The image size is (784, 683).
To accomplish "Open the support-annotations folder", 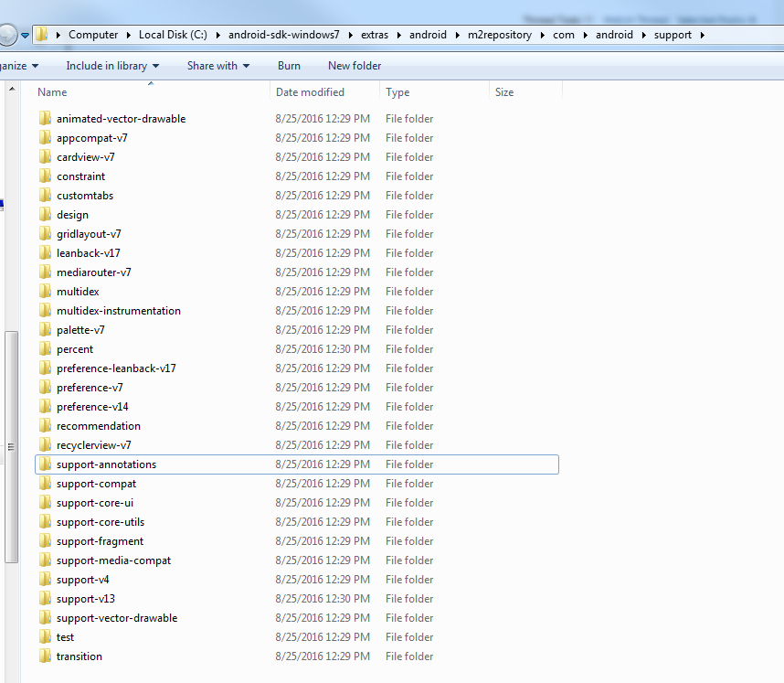I will (106, 464).
